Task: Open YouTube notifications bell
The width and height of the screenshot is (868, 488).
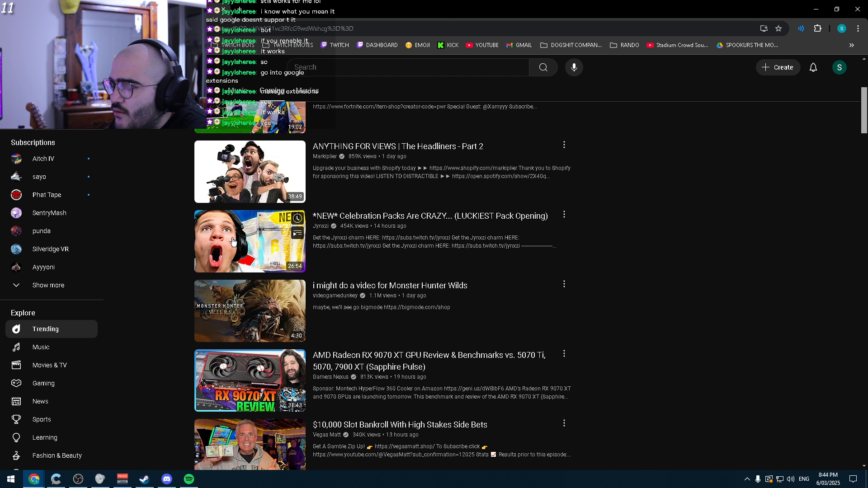Action: [813, 67]
